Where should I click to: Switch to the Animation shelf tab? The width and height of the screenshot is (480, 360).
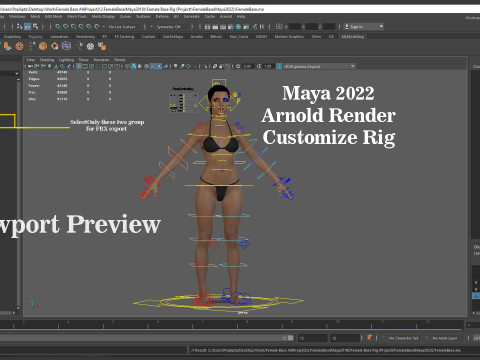[x=59, y=36]
